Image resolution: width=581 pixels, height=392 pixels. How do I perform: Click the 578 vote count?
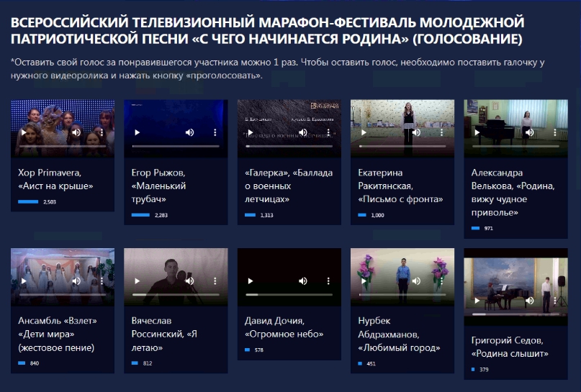tap(259, 350)
